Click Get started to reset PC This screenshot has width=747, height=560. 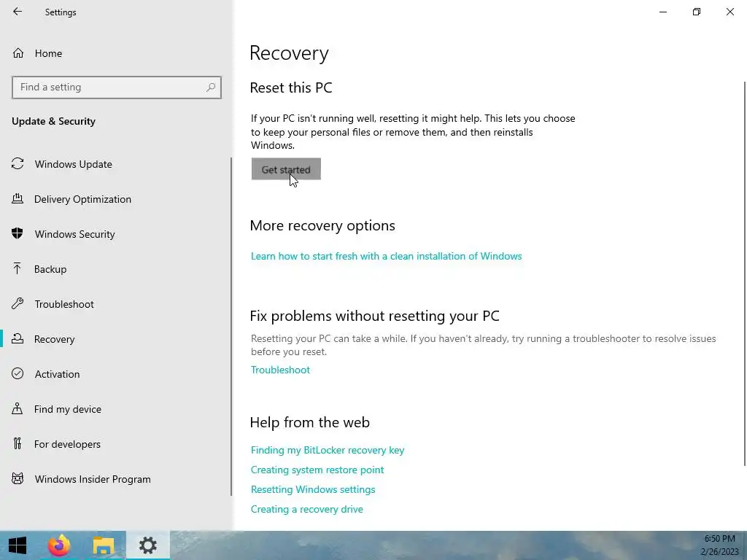click(286, 169)
